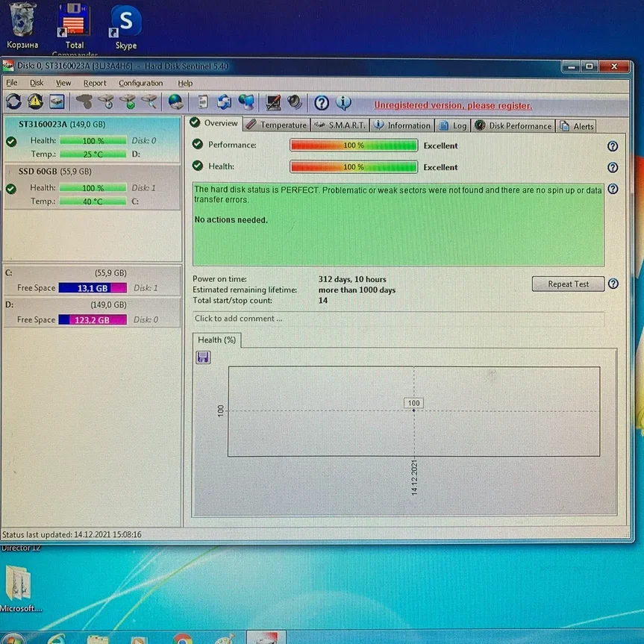Click the disk with green checkmark icon
Screen dimensions: 644x644
coord(128,101)
